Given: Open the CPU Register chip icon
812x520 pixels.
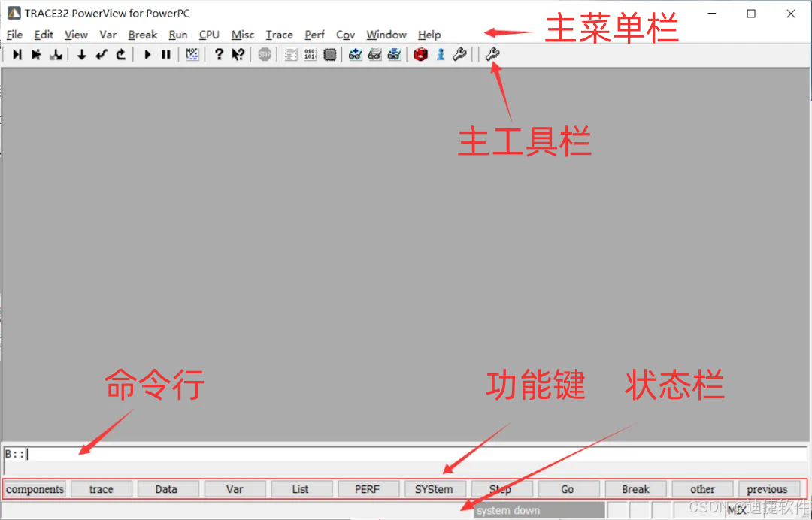Looking at the screenshot, I should tap(329, 54).
